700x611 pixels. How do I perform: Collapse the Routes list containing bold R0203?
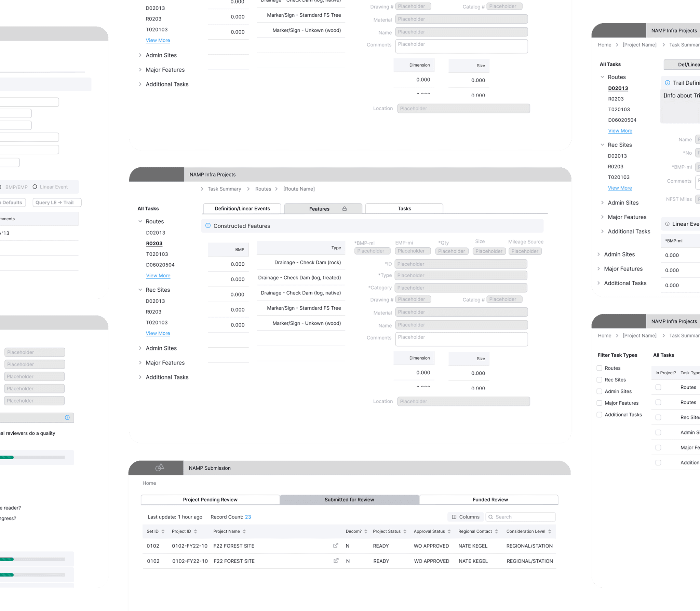click(x=140, y=221)
